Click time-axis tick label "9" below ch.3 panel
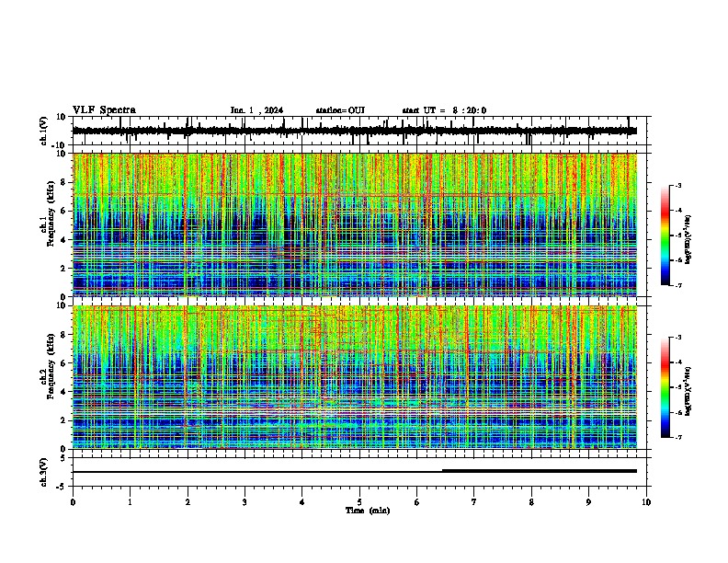This screenshot has height=563, width=728. click(588, 502)
